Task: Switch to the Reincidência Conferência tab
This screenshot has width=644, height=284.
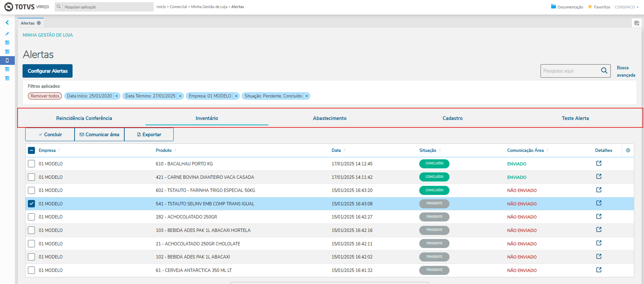Action: tap(84, 118)
